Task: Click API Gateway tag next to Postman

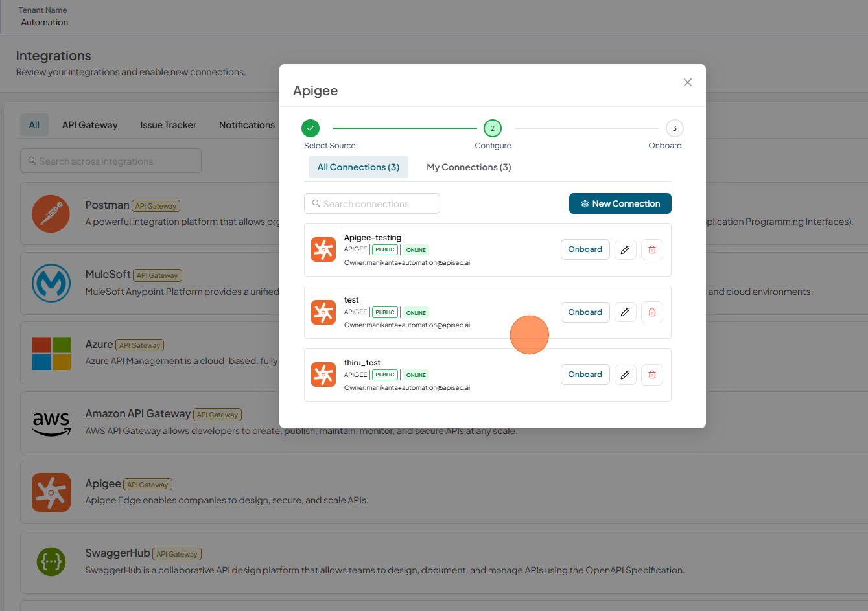Action: (156, 206)
